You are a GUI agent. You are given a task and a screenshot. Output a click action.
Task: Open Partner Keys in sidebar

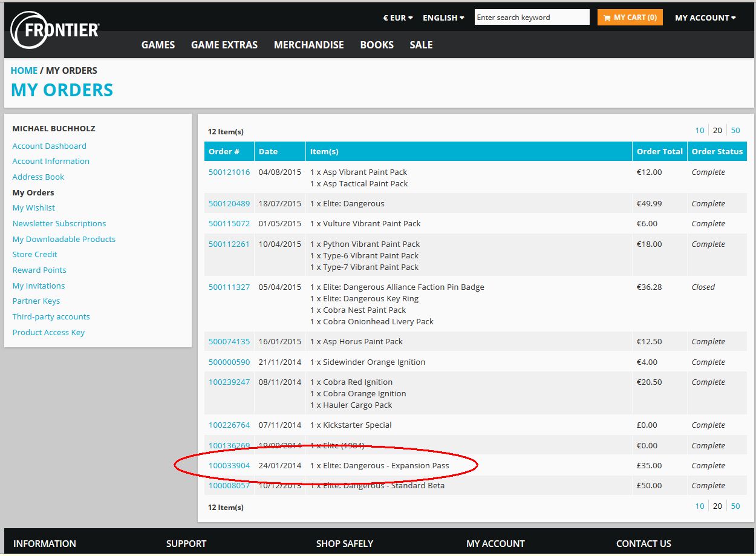(36, 301)
